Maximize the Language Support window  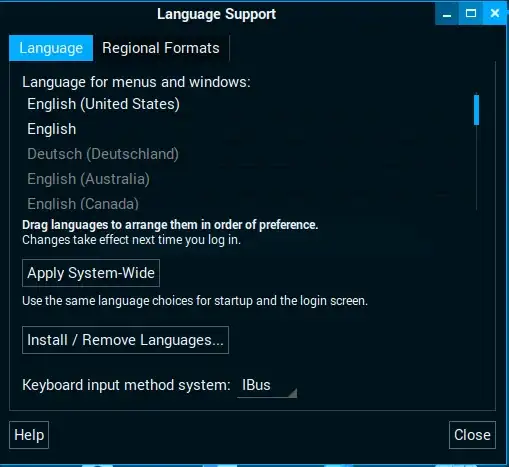[471, 14]
